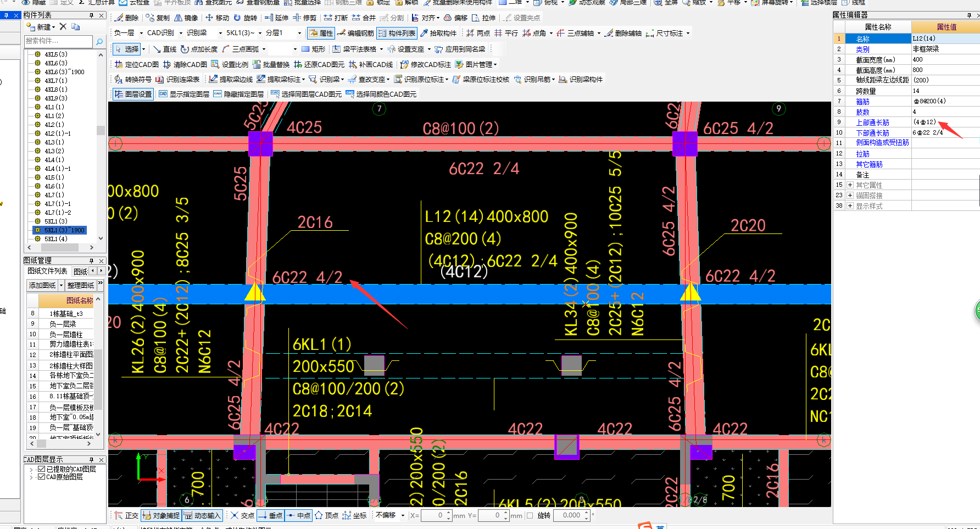Expand 其它属性 property group

click(850, 185)
